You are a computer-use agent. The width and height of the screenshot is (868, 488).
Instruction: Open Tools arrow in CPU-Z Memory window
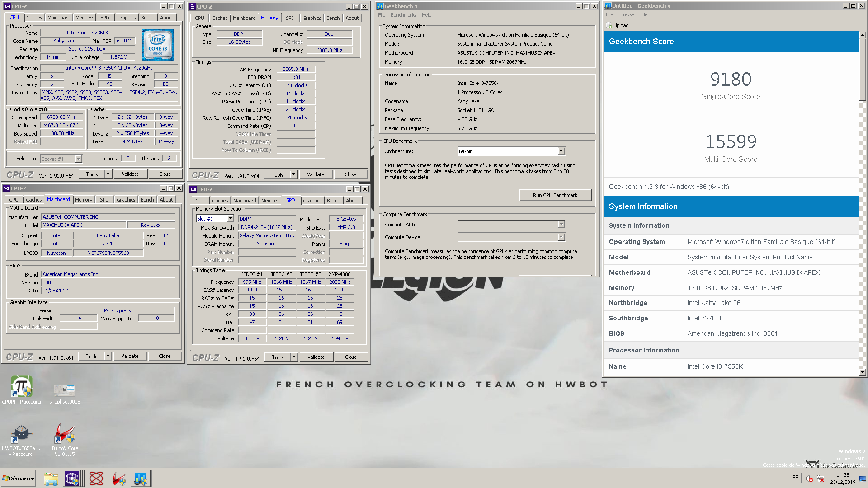293,175
